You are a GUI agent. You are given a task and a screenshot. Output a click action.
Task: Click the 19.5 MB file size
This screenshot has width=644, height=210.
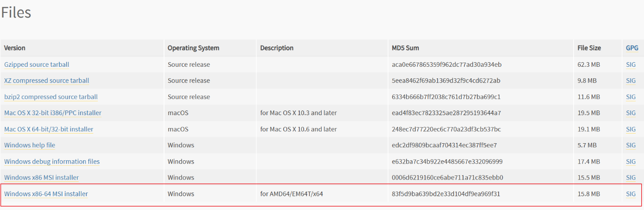[x=589, y=113]
